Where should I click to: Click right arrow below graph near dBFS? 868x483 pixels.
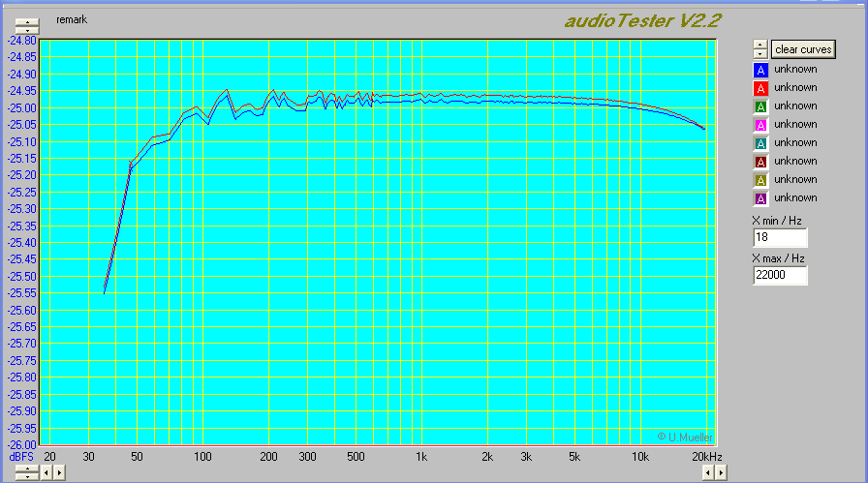coord(59,472)
